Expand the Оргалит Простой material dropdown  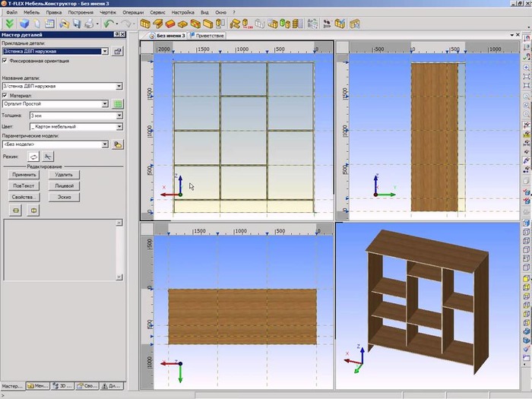tap(105, 104)
